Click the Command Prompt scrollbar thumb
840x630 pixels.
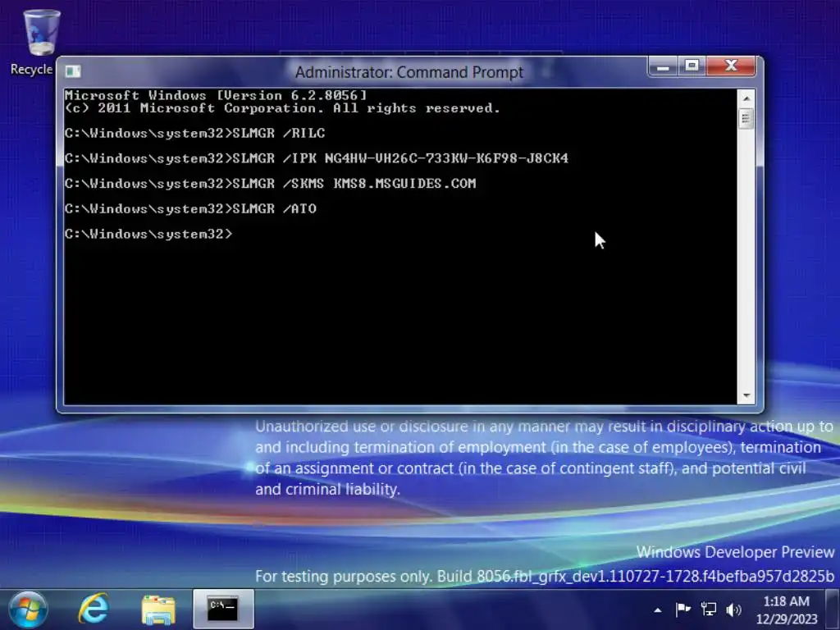point(746,118)
